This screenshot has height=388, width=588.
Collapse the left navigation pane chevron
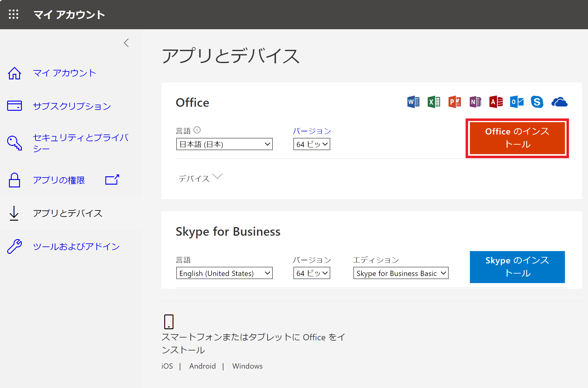pyautogui.click(x=126, y=43)
